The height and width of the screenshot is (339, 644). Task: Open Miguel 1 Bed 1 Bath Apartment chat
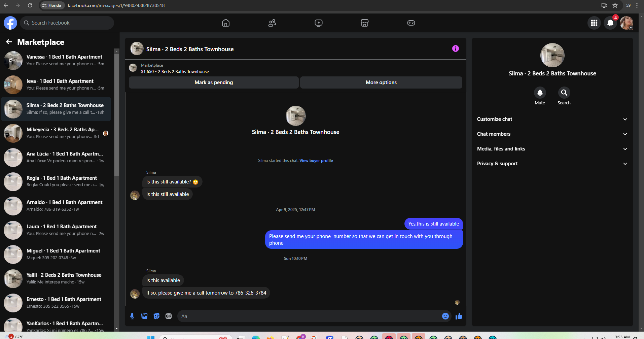tap(56, 255)
